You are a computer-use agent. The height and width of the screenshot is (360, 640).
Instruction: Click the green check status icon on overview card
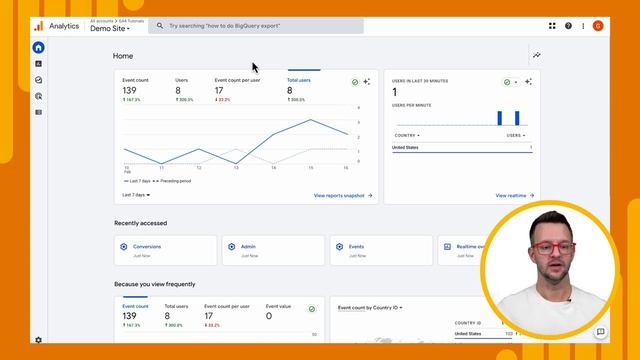click(x=355, y=82)
